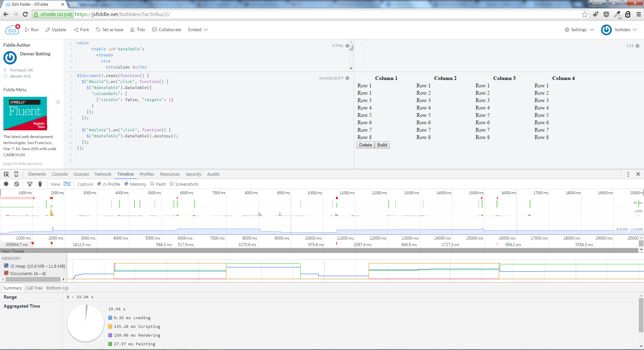
Task: Click the garbage collection trash icon
Action: [40, 184]
